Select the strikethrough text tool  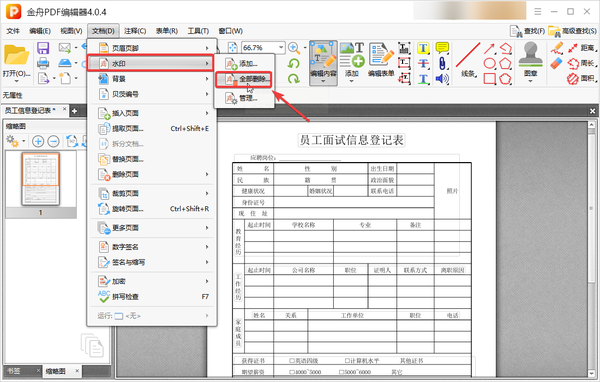(x=423, y=64)
